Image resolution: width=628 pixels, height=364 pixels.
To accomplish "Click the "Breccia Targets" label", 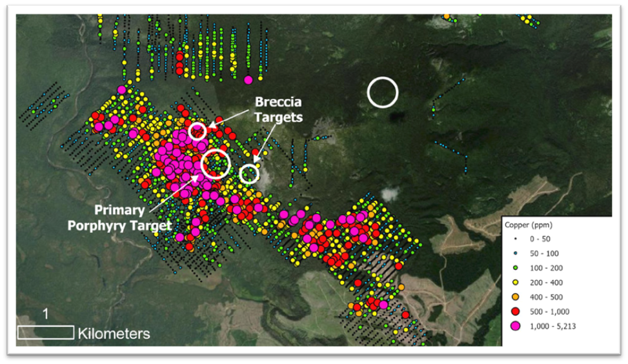I will [278, 110].
